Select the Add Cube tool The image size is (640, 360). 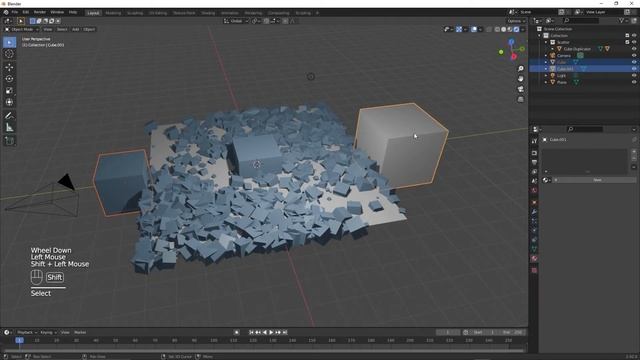(9, 141)
